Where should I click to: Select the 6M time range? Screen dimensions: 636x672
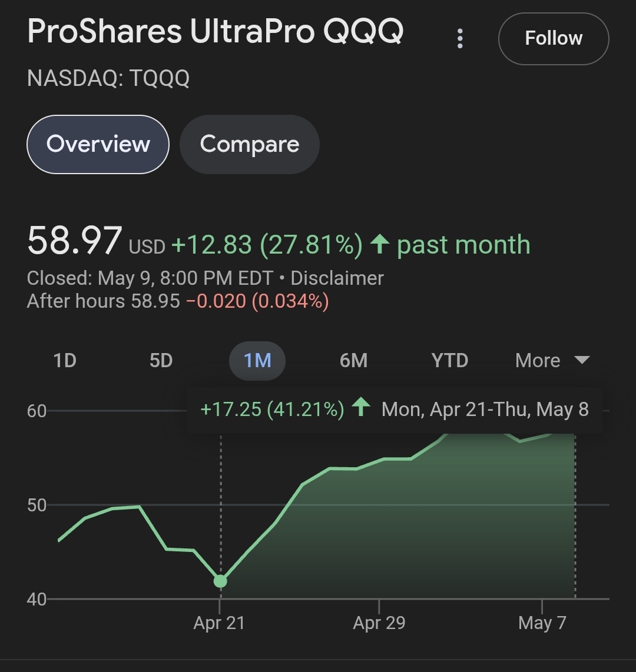click(x=353, y=361)
